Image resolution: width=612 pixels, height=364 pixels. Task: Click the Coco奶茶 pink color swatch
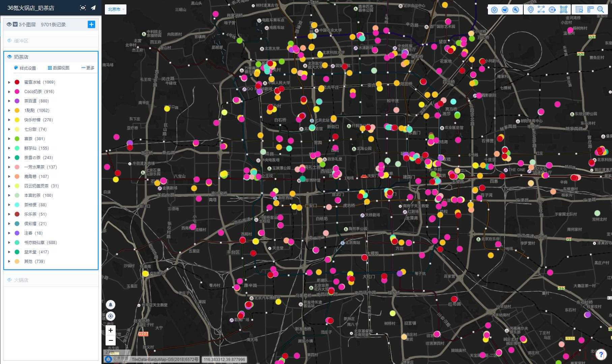[x=17, y=92]
